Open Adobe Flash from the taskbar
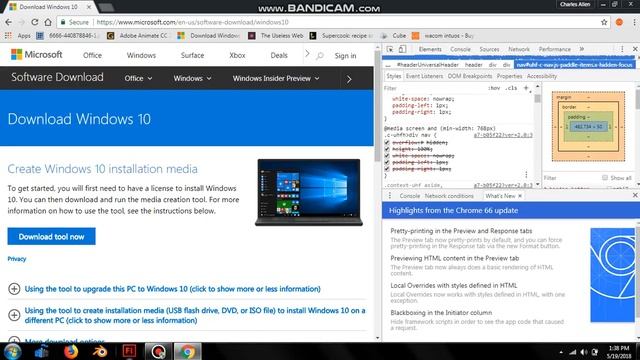Viewport: 640px width, 360px height. point(129,351)
